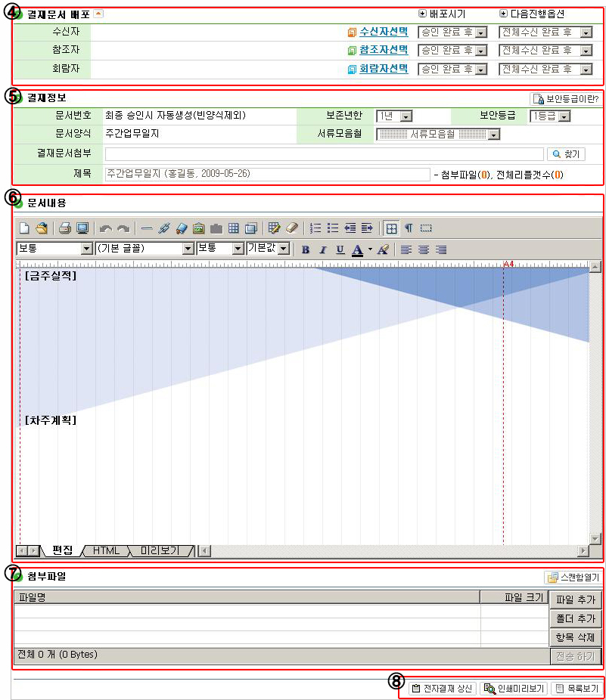The height and width of the screenshot is (700, 606).
Task: Click the bulleted list icon
Action: tap(333, 228)
